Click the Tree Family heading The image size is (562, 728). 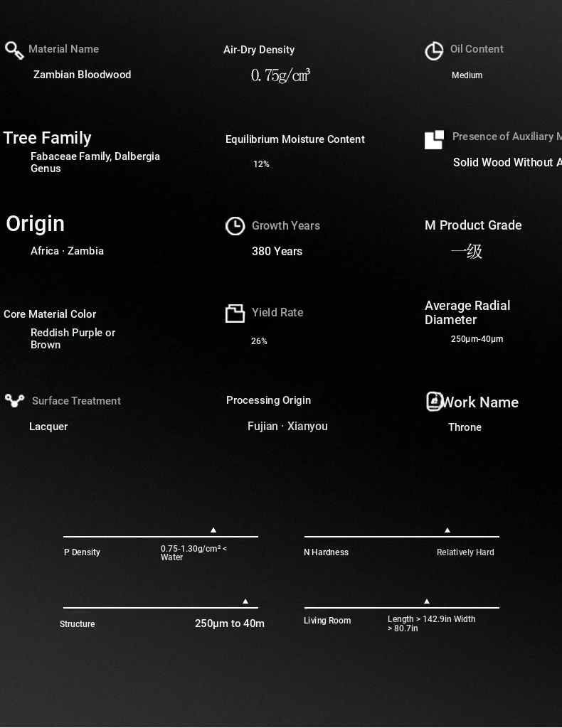point(47,138)
